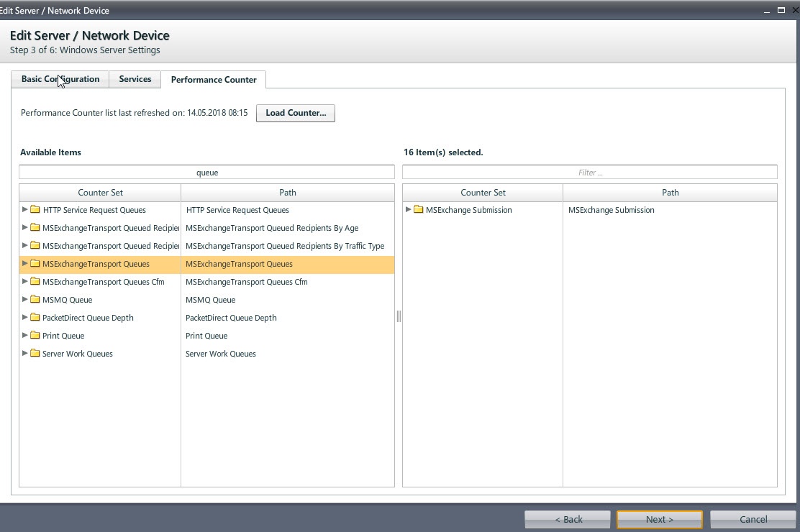Image resolution: width=800 pixels, height=532 pixels.
Task: Click the MSExchange Submission folder icon
Action: [418, 210]
